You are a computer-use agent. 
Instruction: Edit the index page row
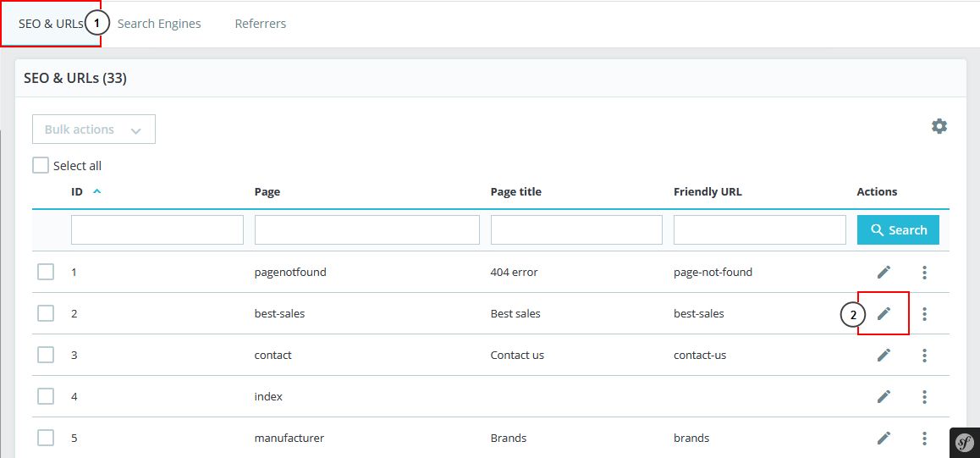[884, 396]
